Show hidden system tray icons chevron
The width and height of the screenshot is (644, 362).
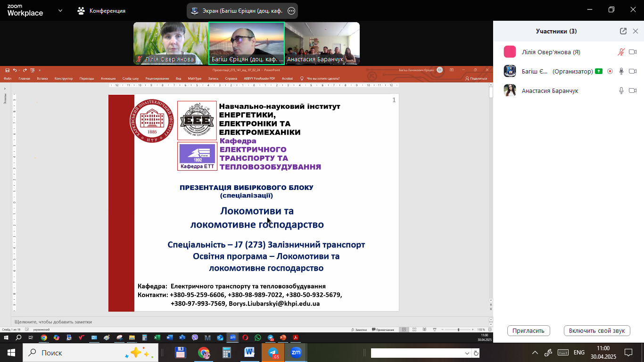[x=535, y=353]
